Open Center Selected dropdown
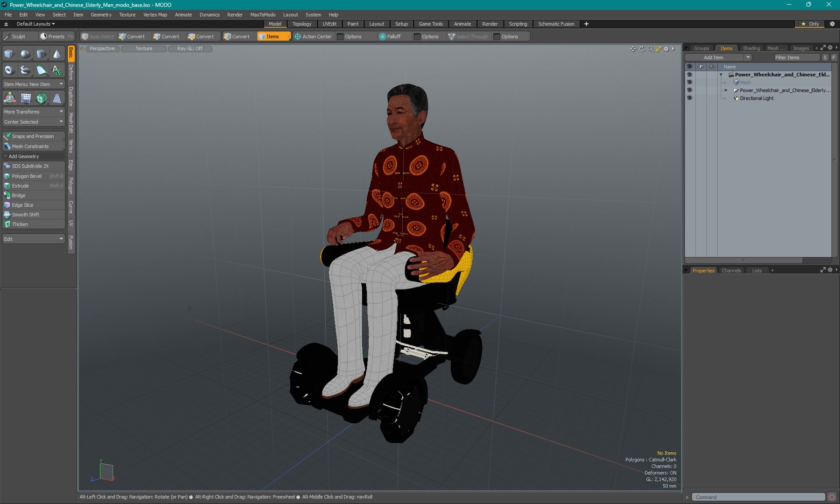 click(33, 122)
